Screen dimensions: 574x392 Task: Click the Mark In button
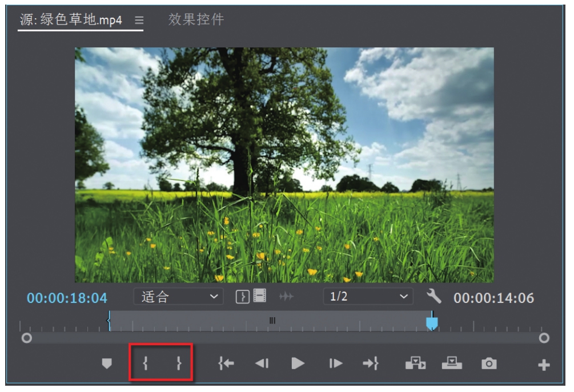tap(145, 363)
